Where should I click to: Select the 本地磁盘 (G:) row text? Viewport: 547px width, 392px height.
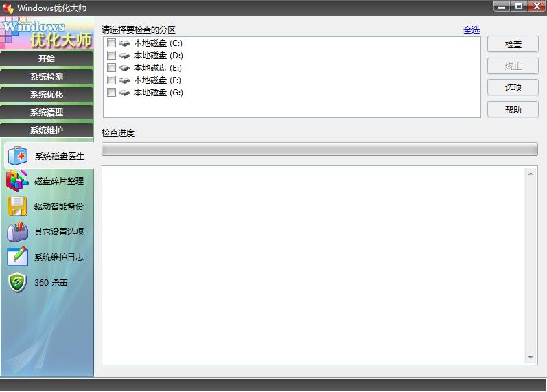point(159,93)
